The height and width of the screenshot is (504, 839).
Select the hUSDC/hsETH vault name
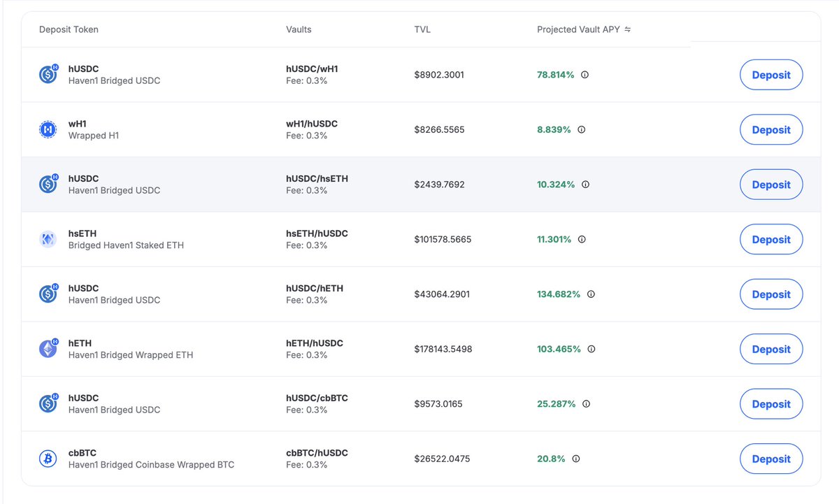coord(317,179)
